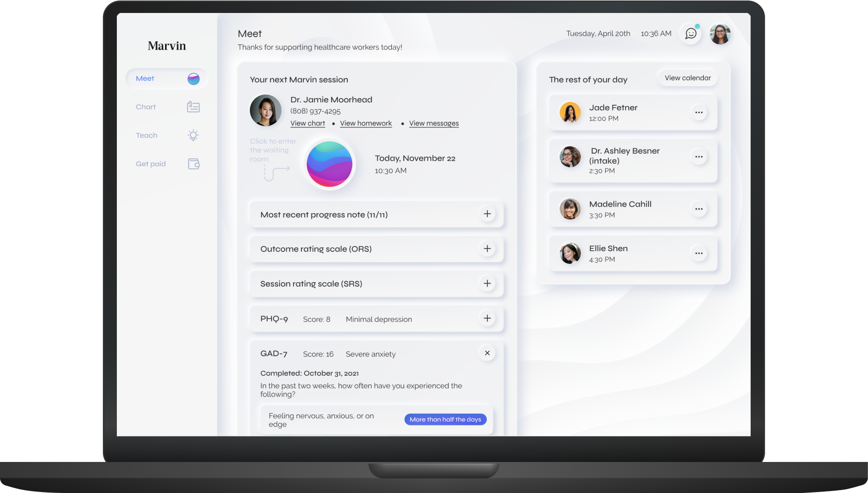Viewport: 868px width, 493px height.
Task: Open options menu for Jade Fetner
Action: (699, 113)
